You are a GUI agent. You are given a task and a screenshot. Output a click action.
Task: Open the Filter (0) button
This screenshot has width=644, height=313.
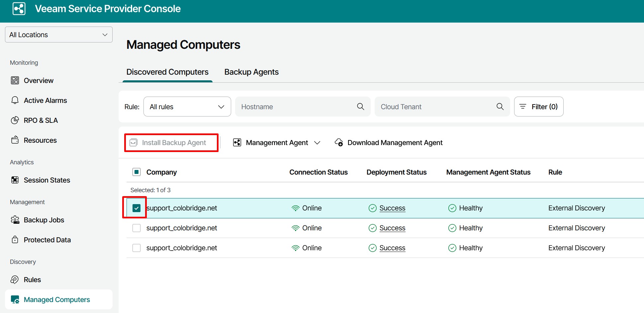pyautogui.click(x=538, y=107)
